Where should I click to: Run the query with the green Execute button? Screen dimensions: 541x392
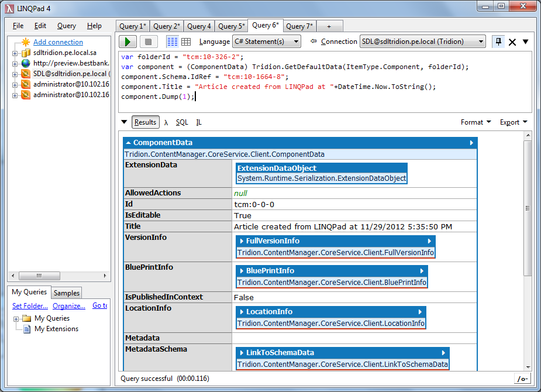128,42
